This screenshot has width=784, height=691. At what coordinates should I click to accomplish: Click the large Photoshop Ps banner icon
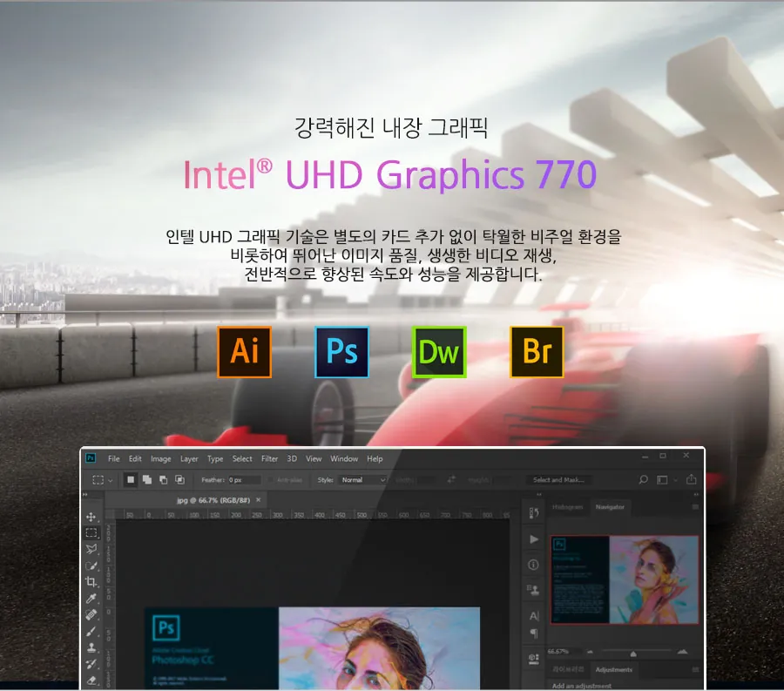(x=342, y=352)
